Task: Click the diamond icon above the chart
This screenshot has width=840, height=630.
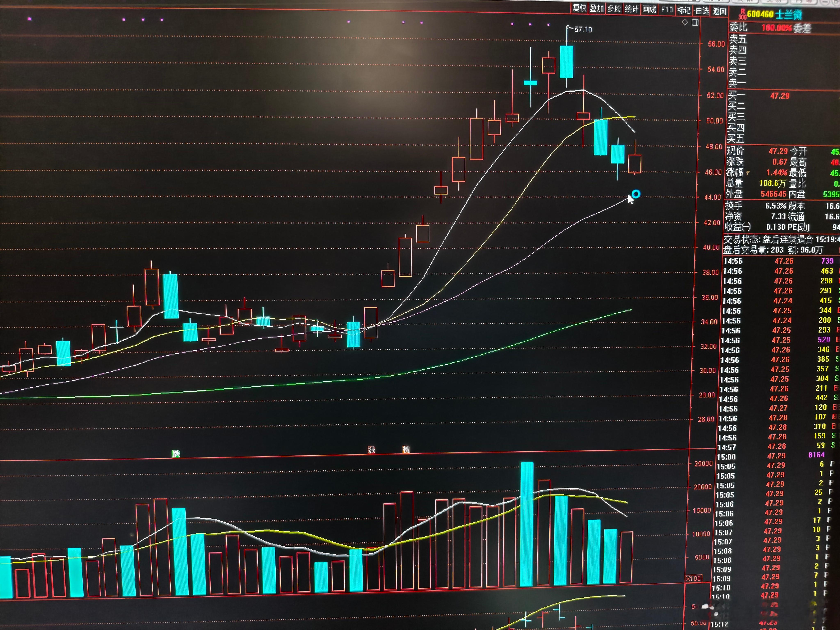Action: 685,22
